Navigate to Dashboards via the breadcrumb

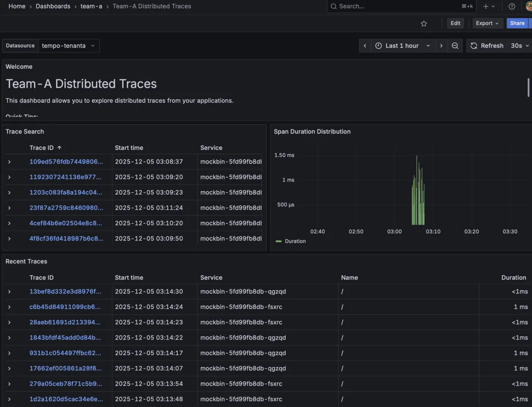(x=52, y=6)
